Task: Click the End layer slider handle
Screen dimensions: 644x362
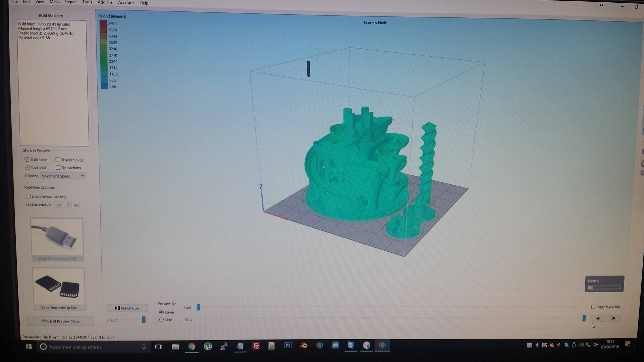Action: (x=584, y=318)
